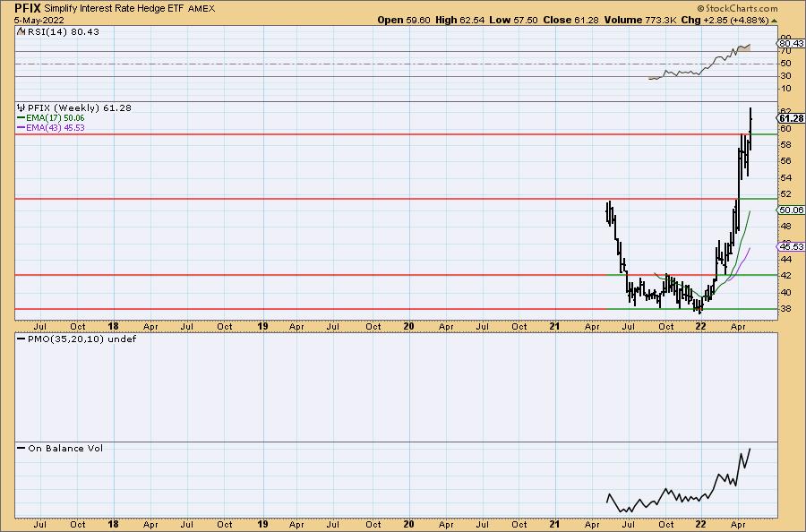Click the 'Simplify Interest Rate Hedge ETF' name
This screenshot has width=806, height=532.
pyautogui.click(x=114, y=9)
